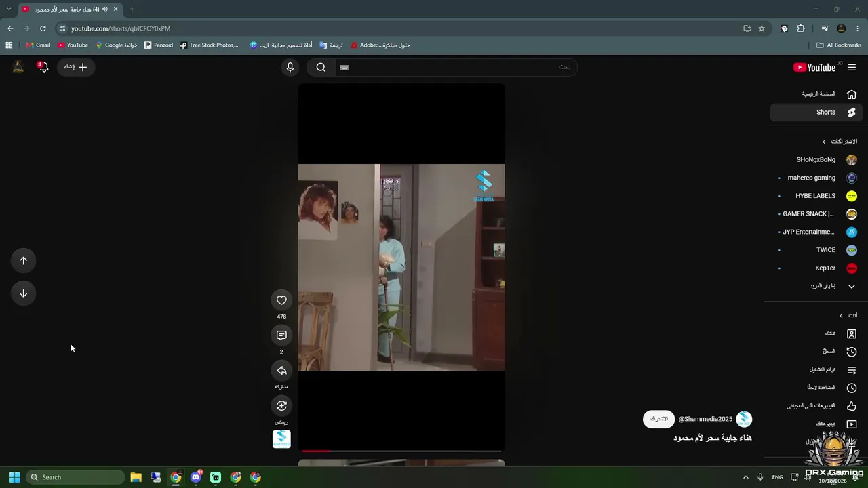
Task: Focus the YouTube search (بحث) field
Action: (x=455, y=67)
